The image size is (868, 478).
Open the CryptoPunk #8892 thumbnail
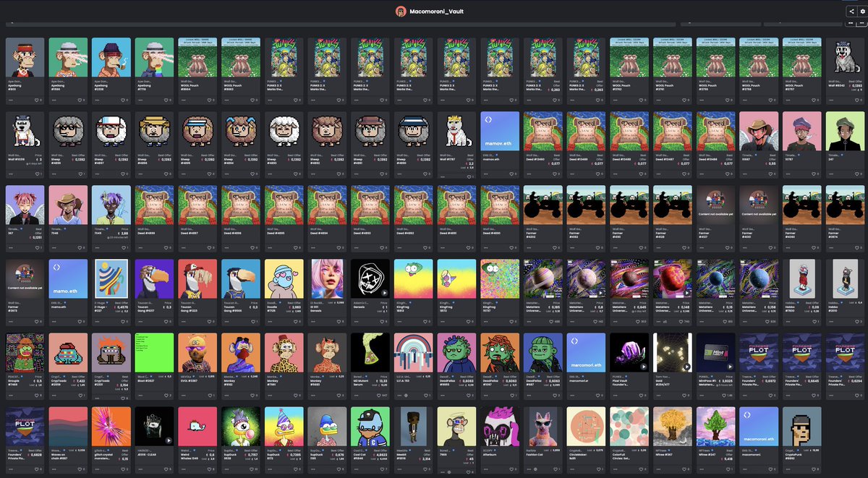click(x=804, y=426)
